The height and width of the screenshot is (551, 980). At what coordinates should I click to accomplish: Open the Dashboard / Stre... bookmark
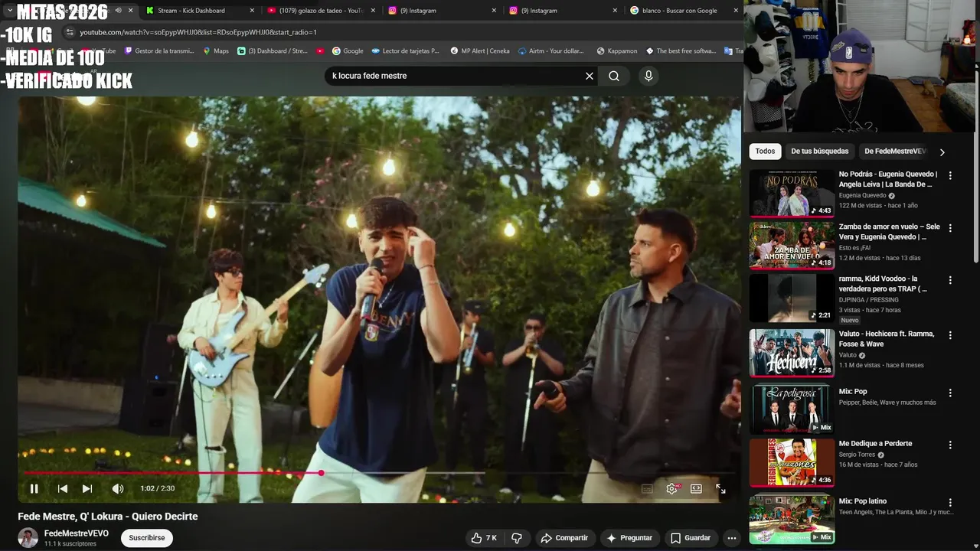coord(273,51)
